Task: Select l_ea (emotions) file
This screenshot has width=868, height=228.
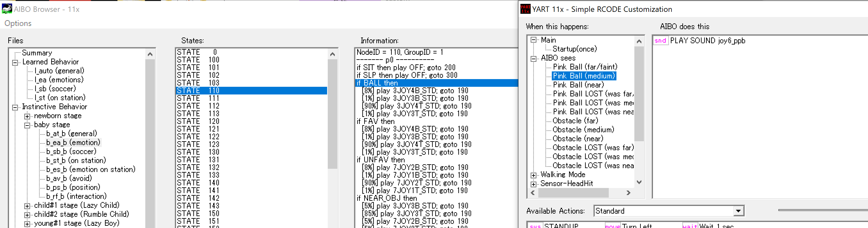Action: (59, 80)
